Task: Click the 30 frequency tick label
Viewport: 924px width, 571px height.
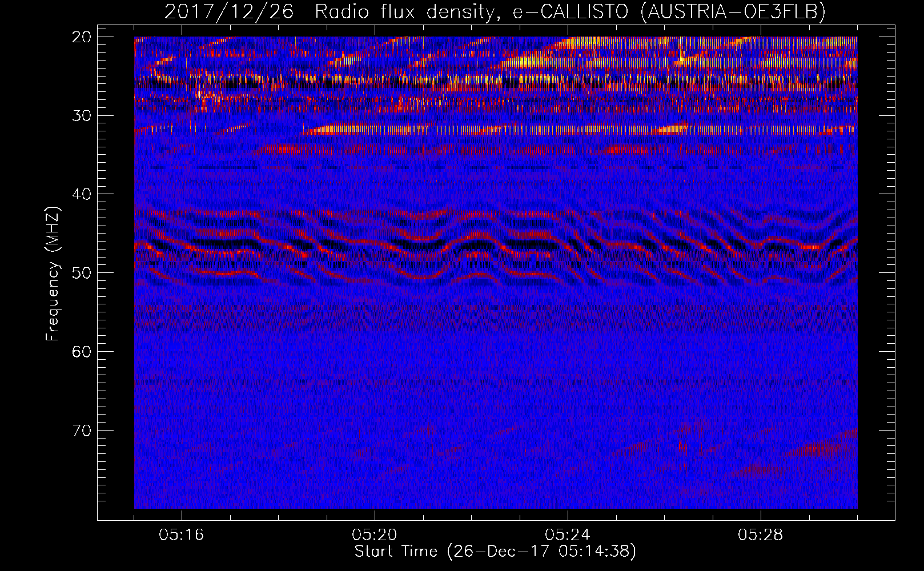Action: click(82, 115)
